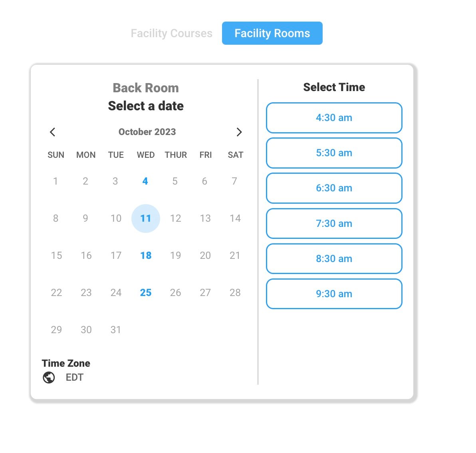Click Saturday date 14 on calendar

[235, 219]
